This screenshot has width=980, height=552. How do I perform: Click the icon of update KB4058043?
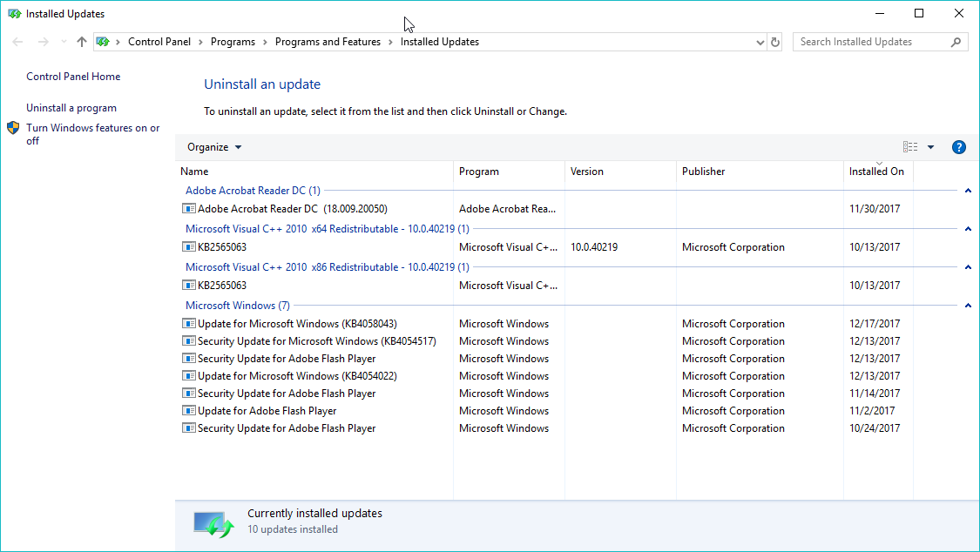click(188, 324)
